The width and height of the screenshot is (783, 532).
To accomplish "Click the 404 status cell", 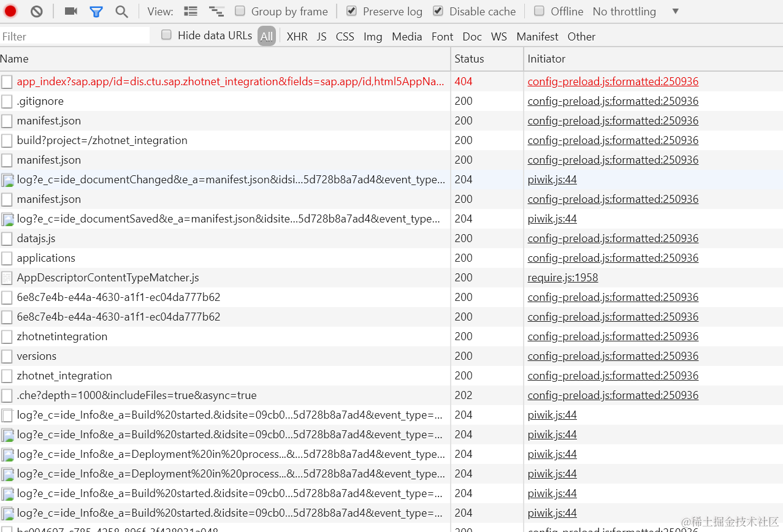I will click(x=487, y=82).
